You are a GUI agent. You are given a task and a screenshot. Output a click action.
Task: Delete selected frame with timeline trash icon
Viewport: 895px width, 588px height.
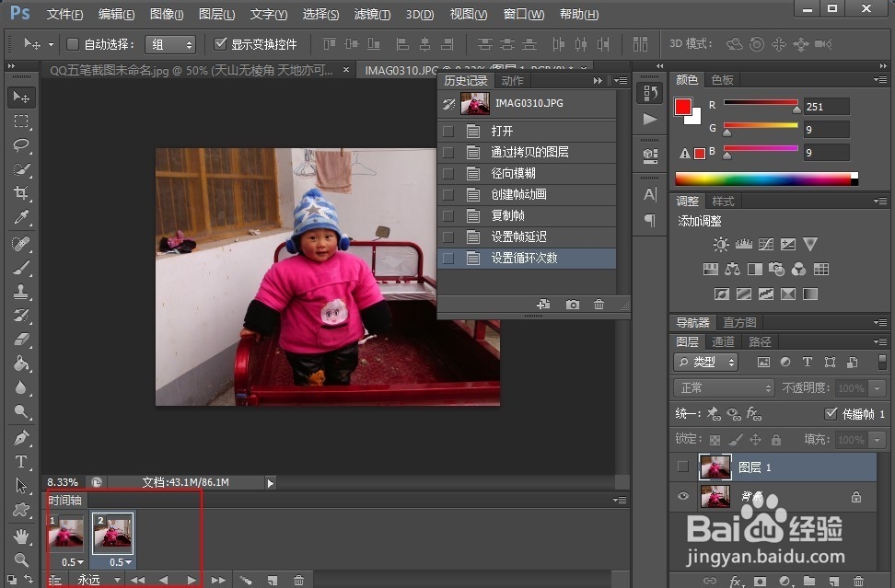297,581
